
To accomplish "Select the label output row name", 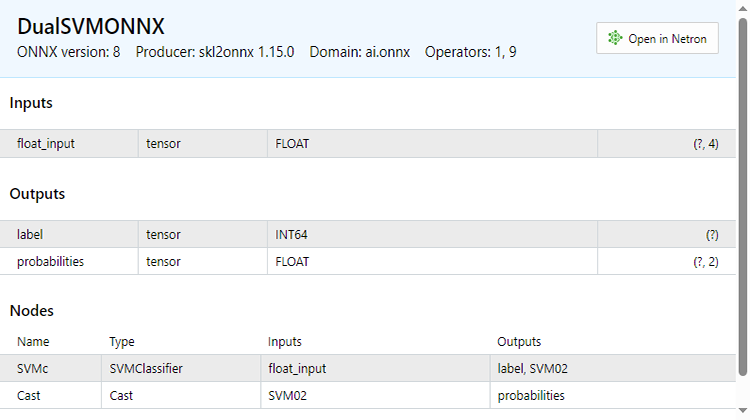I will coord(30,234).
